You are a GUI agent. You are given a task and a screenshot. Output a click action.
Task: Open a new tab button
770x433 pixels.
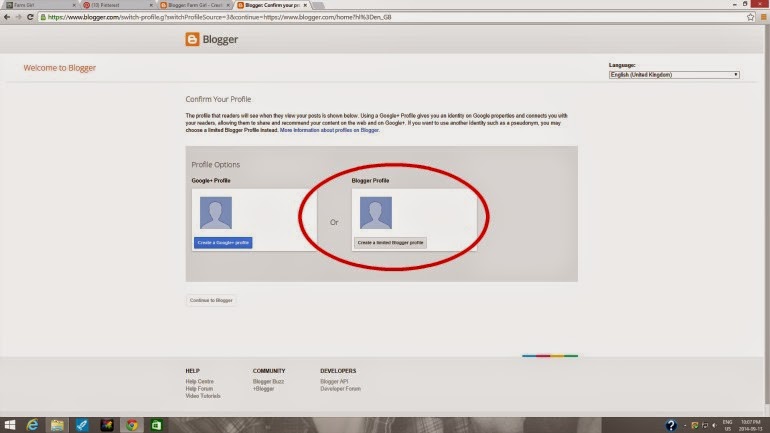318,5
